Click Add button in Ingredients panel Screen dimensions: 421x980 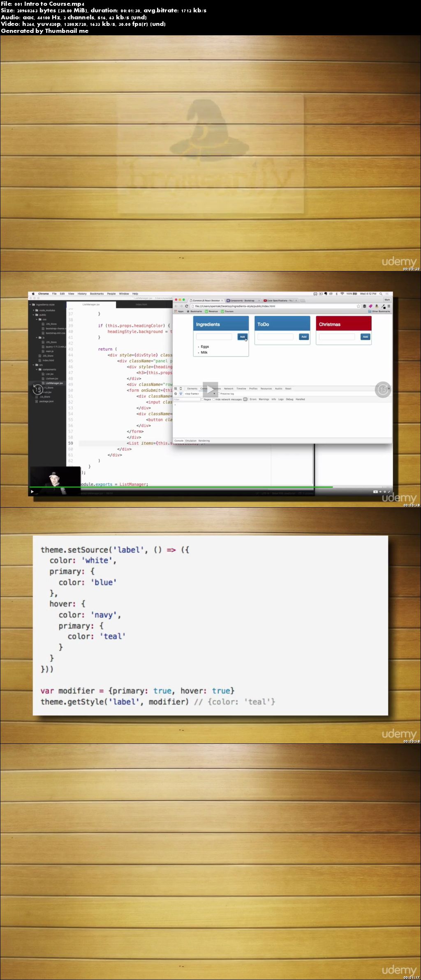[242, 337]
